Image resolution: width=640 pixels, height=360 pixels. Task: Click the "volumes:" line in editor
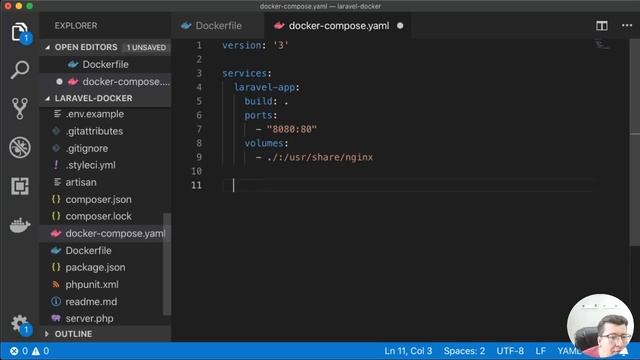pos(266,143)
